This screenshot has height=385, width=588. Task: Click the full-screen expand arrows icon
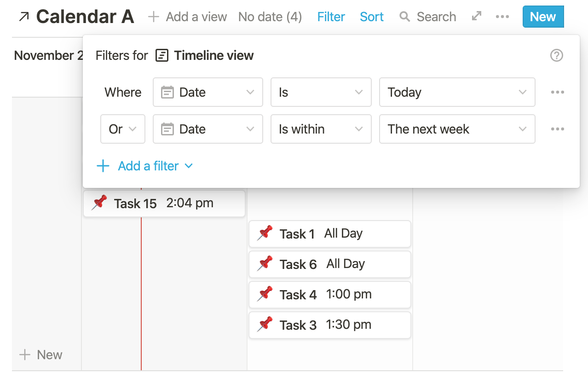pos(477,17)
